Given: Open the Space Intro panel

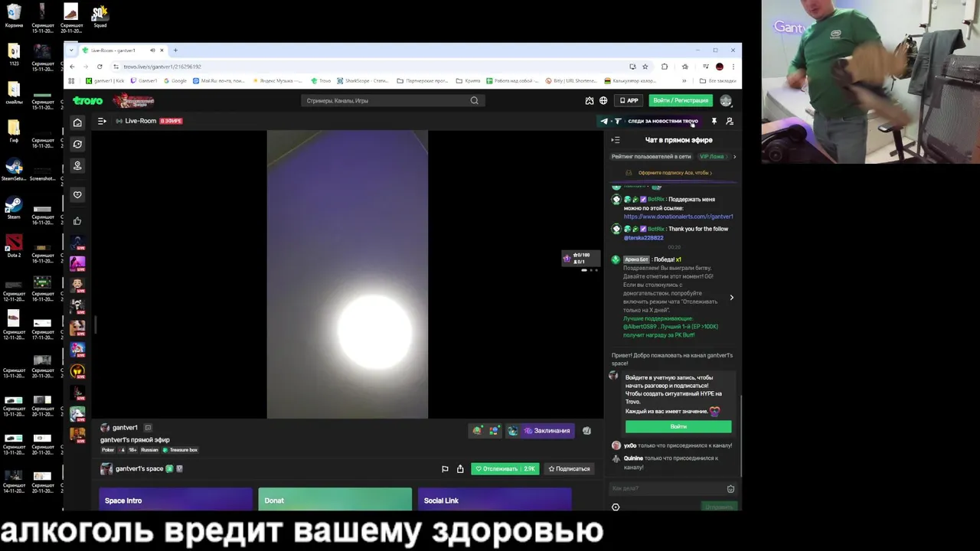Looking at the screenshot, I should tap(175, 500).
